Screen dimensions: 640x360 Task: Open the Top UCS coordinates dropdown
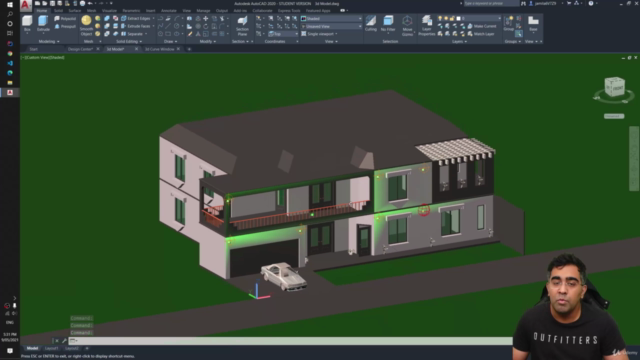click(x=283, y=34)
